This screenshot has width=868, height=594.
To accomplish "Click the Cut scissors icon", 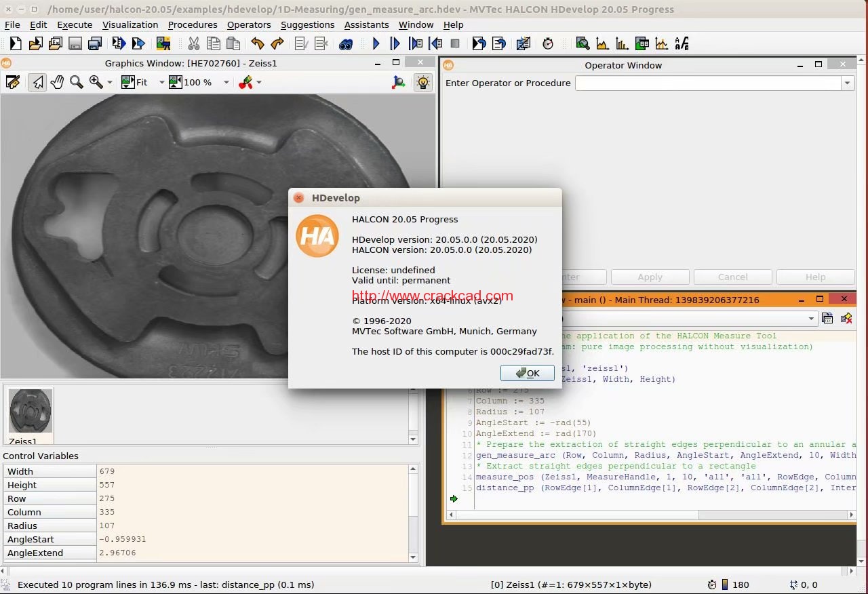I will click(x=194, y=43).
